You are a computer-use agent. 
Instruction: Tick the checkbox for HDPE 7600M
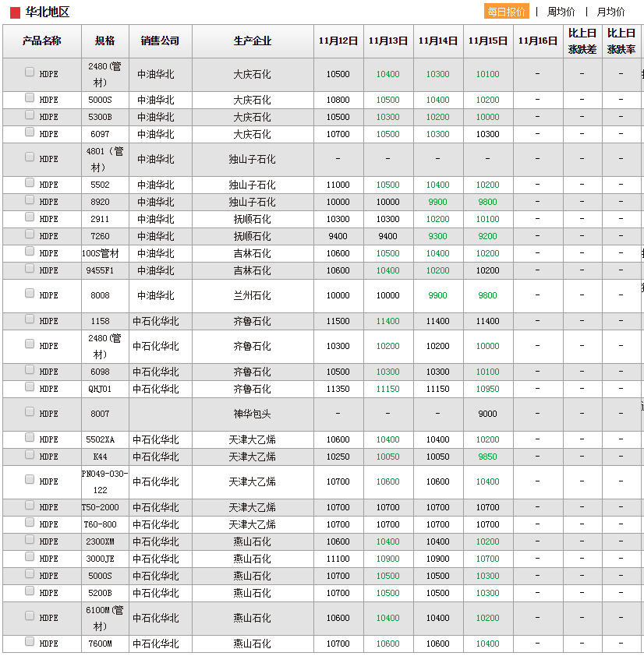[x=30, y=641]
